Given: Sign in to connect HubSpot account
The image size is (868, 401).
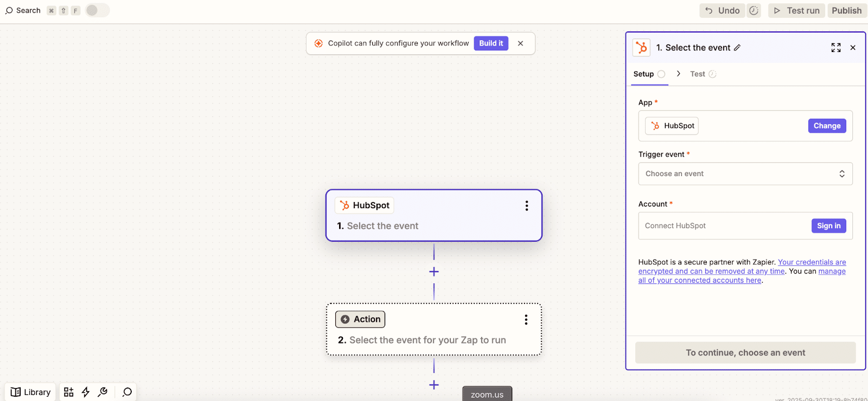Looking at the screenshot, I should (828, 226).
